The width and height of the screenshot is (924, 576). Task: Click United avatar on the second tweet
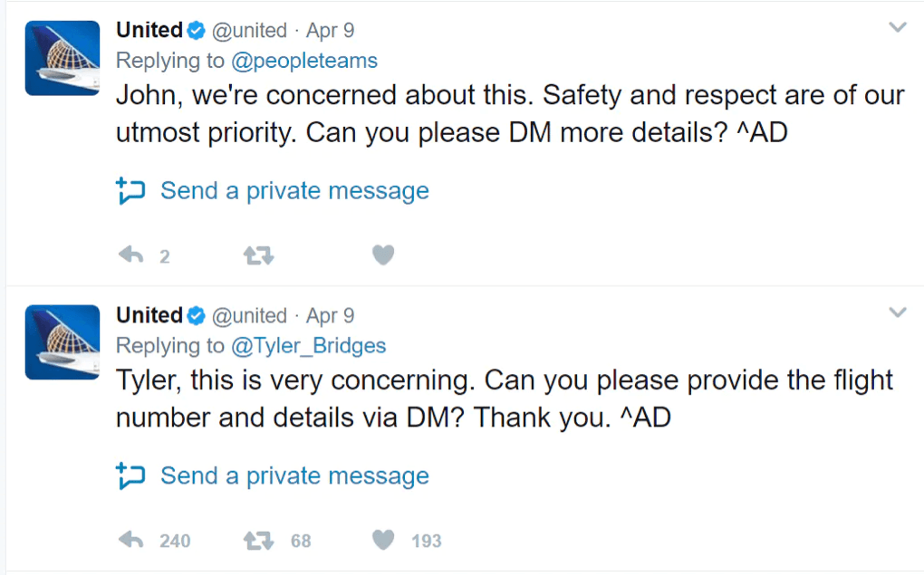tap(63, 342)
